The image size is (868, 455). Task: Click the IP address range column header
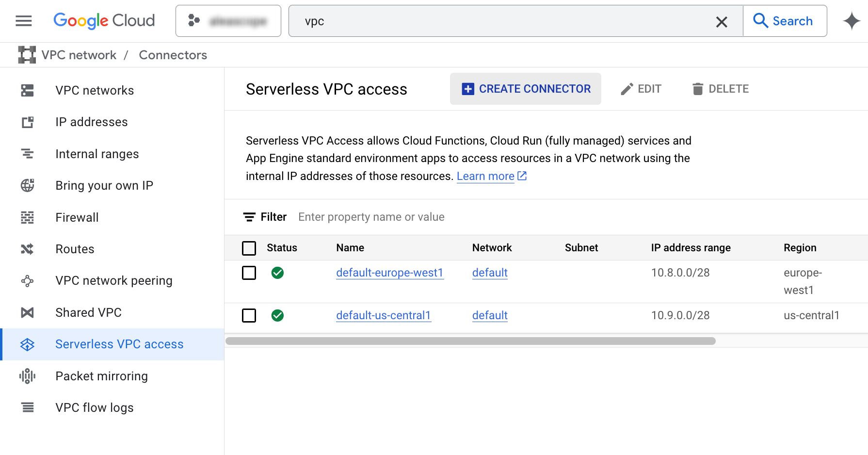691,247
